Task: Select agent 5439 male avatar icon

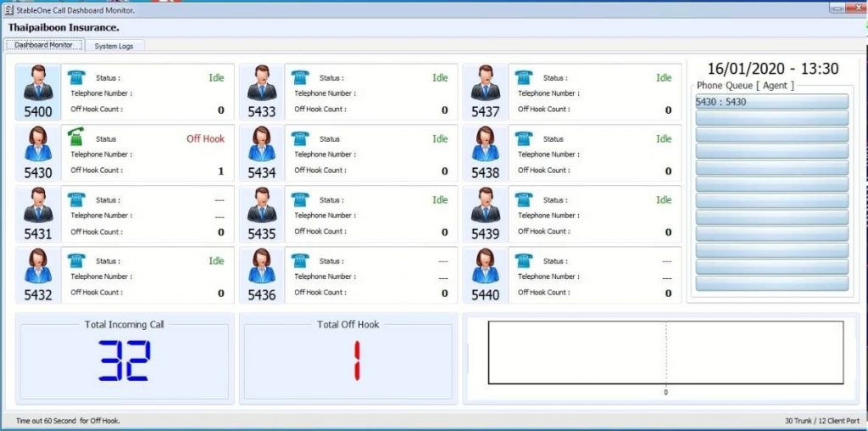Action: point(486,206)
